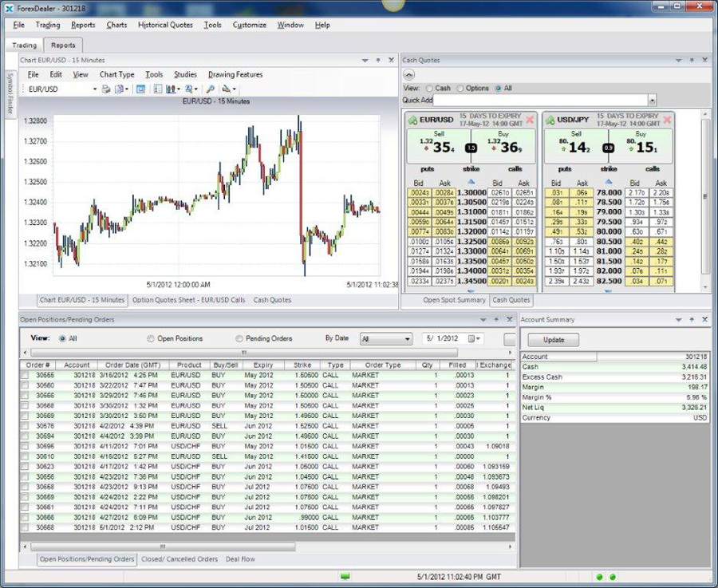Pin the Account Summary panel
The width and height of the screenshot is (718, 588).
click(x=691, y=319)
